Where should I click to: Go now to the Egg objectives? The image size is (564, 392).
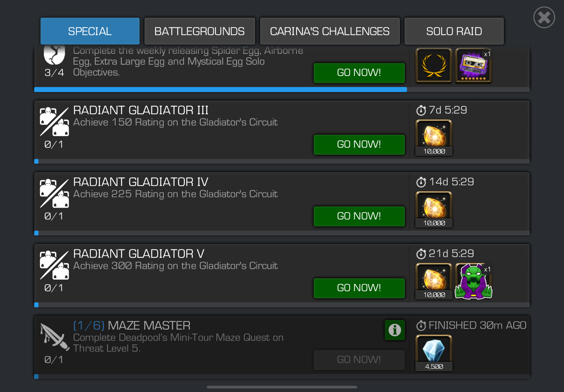click(359, 73)
